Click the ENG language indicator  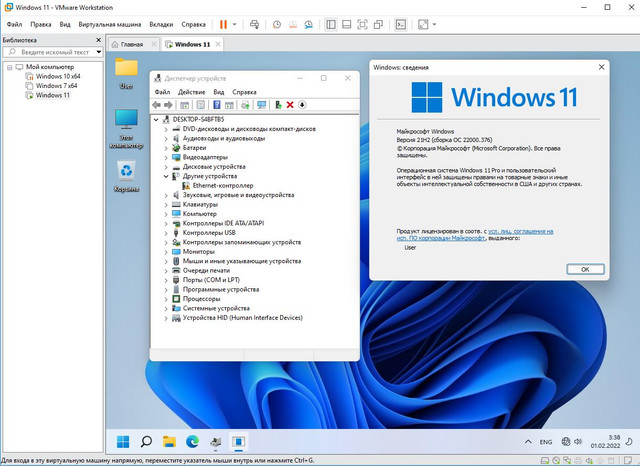click(546, 442)
